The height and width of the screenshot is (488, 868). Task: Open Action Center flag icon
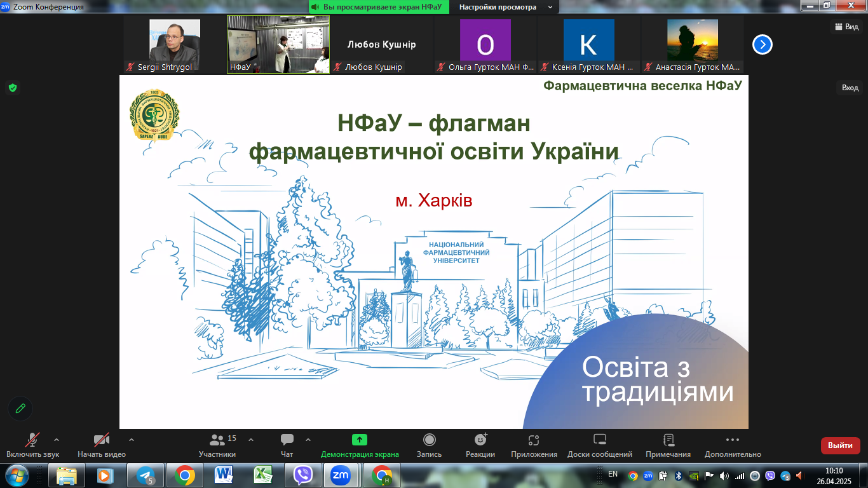point(709,475)
